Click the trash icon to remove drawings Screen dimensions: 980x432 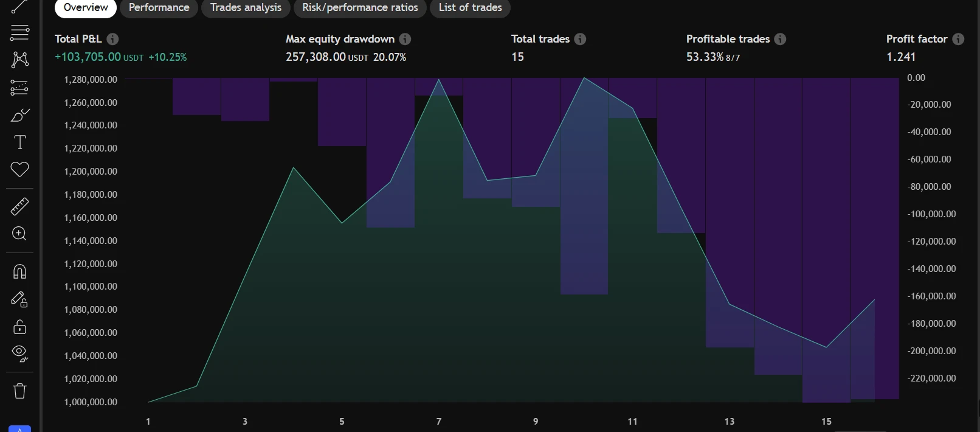(19, 391)
